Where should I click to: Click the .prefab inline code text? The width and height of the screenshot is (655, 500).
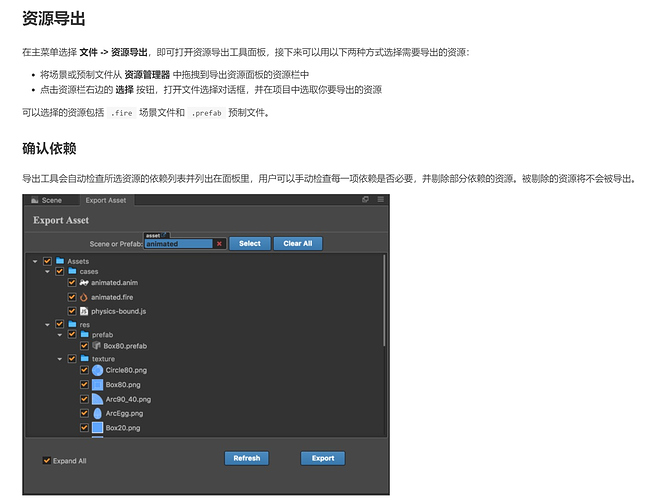point(207,113)
